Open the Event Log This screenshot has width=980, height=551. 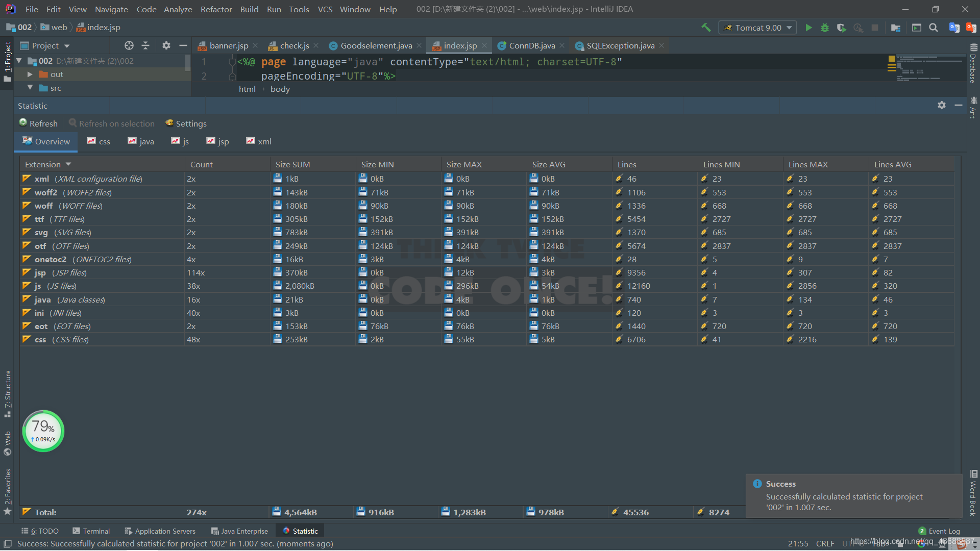pos(939,531)
